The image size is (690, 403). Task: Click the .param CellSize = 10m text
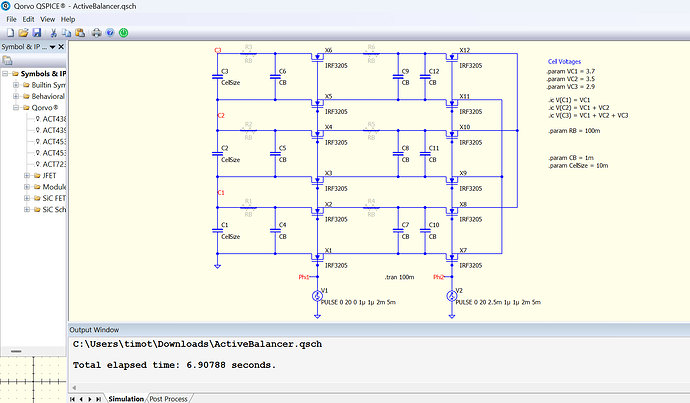pyautogui.click(x=578, y=165)
